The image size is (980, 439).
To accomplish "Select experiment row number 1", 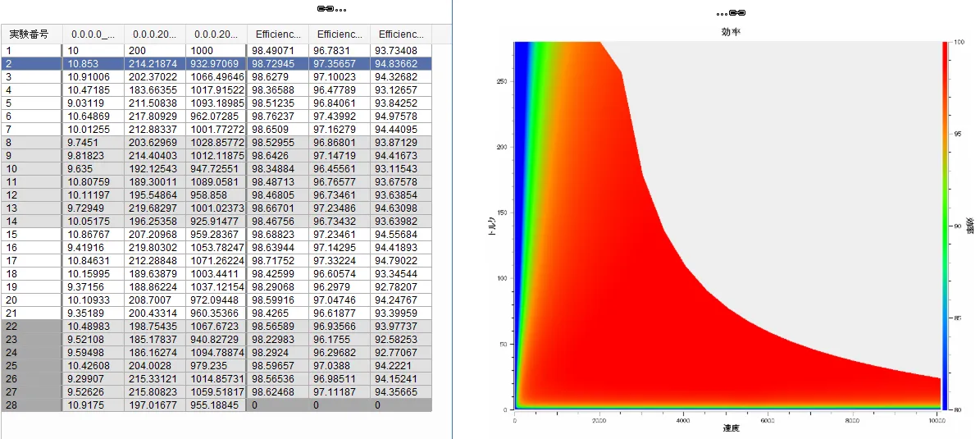I will tap(31, 50).
